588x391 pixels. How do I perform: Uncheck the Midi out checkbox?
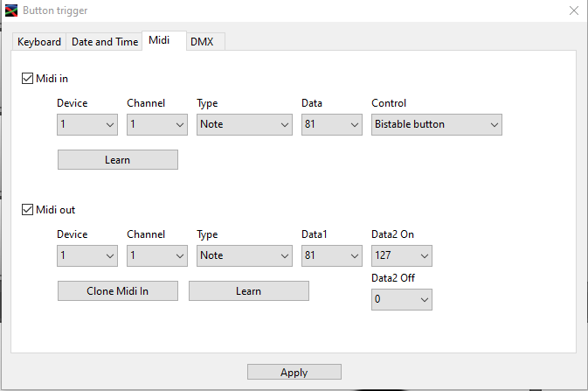(28, 210)
